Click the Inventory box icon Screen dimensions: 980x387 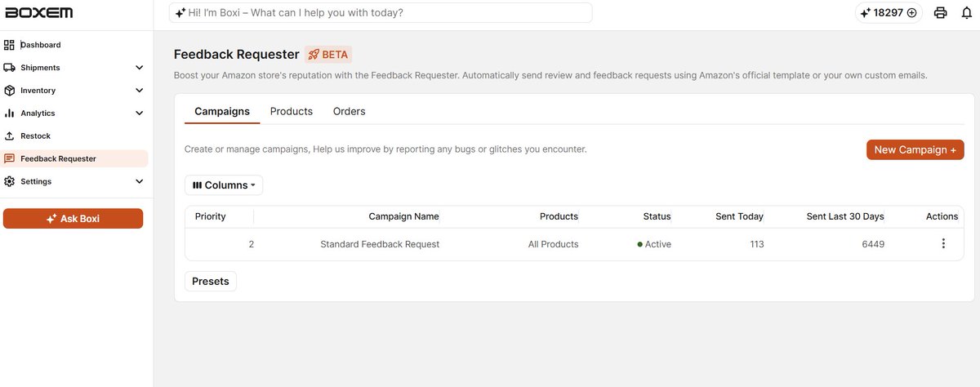pos(9,91)
